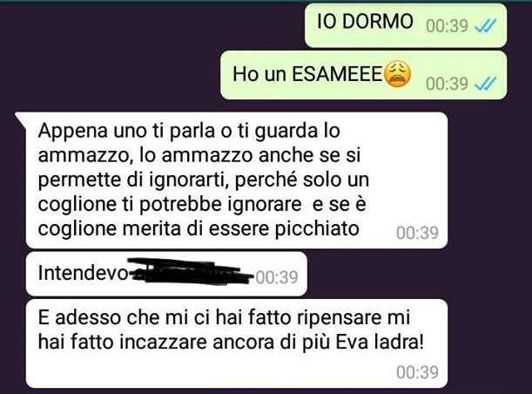
Task: Select the "Intendevo" message bubble
Action: click(166, 274)
